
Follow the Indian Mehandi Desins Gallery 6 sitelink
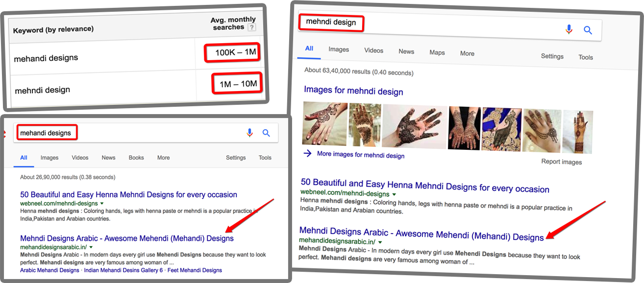tap(124, 270)
